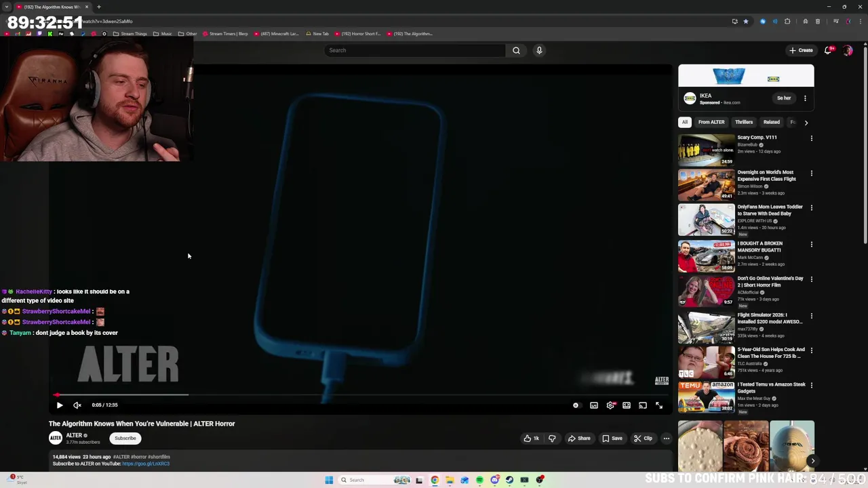Open Temu vs Amazon Steak Gadgets thumbnail
The width and height of the screenshot is (868, 488).
[706, 396]
